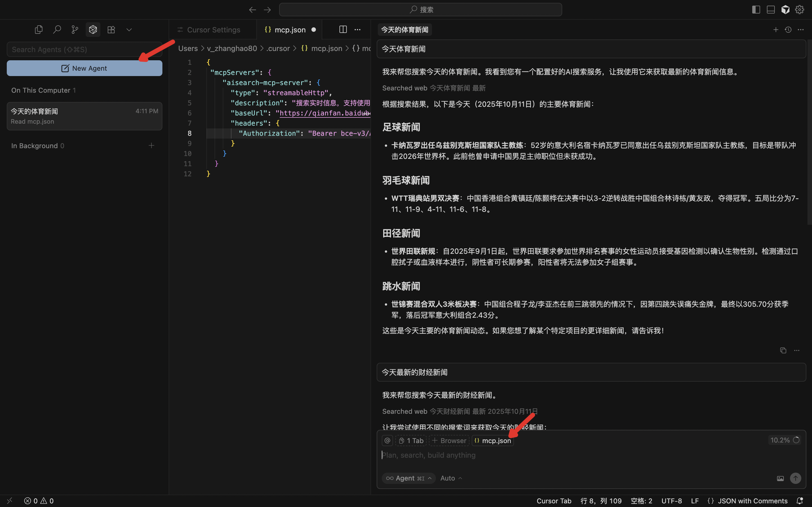Expand the sidebar views chevron dropdown
The width and height of the screenshot is (812, 507).
tap(129, 30)
